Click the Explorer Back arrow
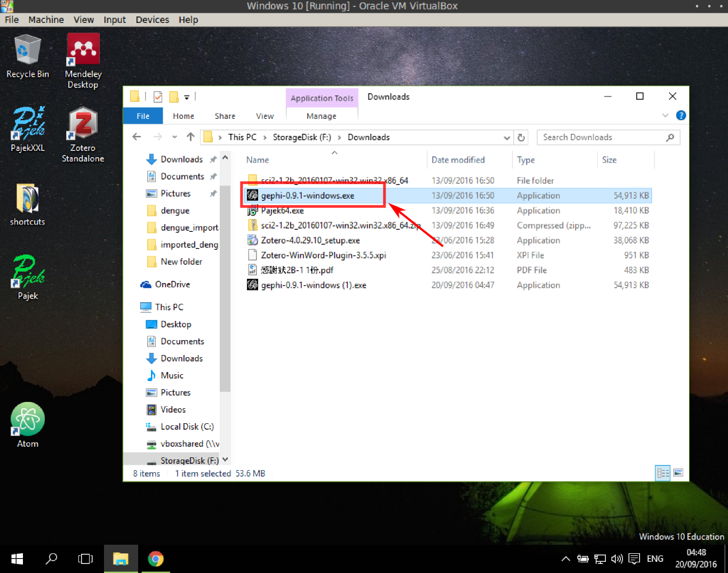 pos(137,137)
